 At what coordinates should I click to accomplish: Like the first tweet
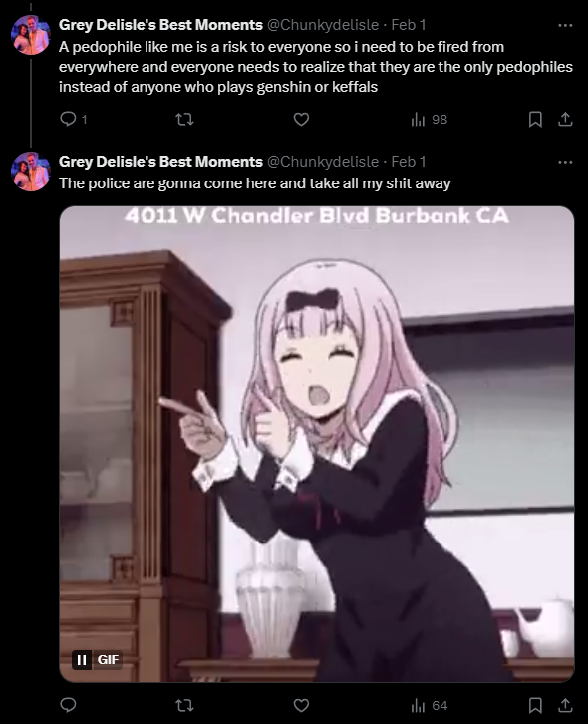pyautogui.click(x=301, y=119)
